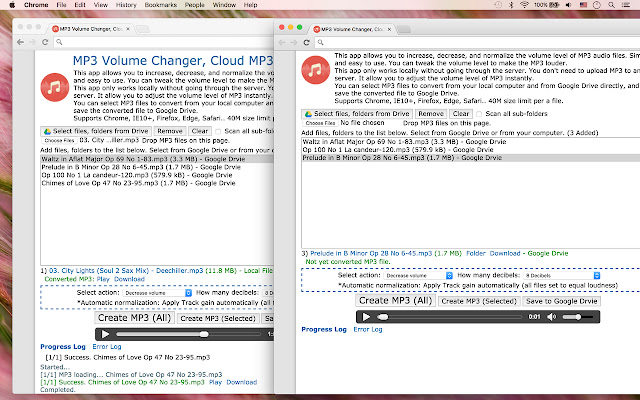
Task: Click Create MP3 (All) in left window
Action: pos(135,318)
